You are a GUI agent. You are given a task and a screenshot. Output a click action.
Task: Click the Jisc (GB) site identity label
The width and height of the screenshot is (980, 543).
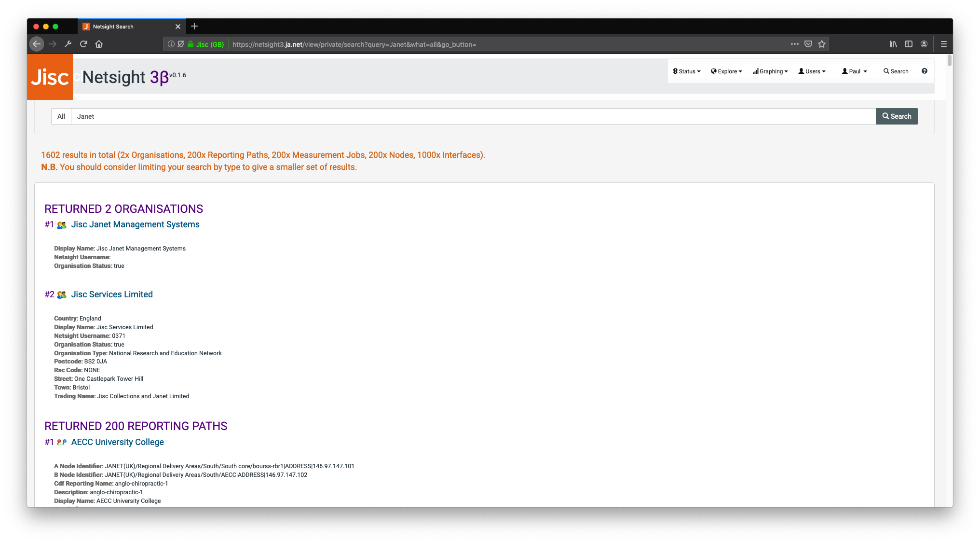[x=210, y=44]
